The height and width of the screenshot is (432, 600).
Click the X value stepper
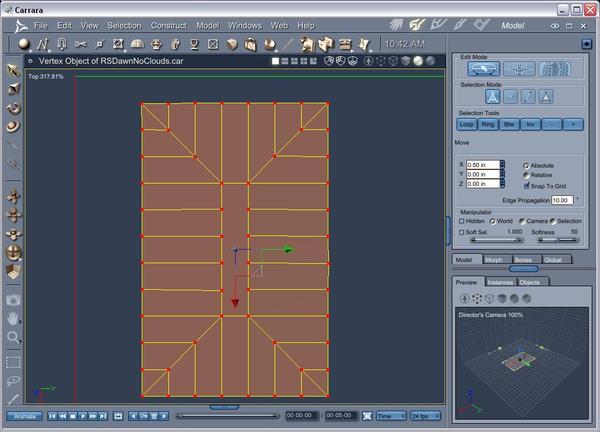point(502,165)
